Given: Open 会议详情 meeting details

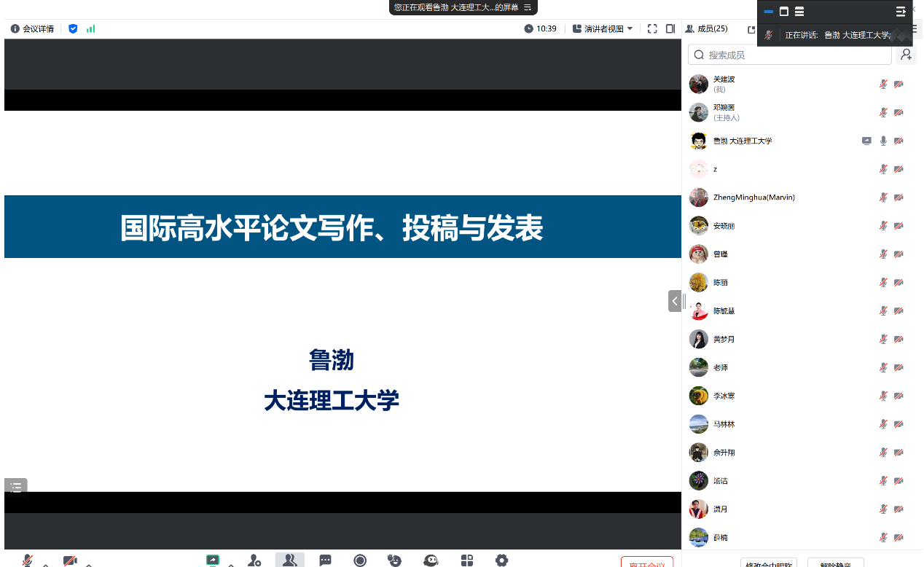Looking at the screenshot, I should [33, 29].
